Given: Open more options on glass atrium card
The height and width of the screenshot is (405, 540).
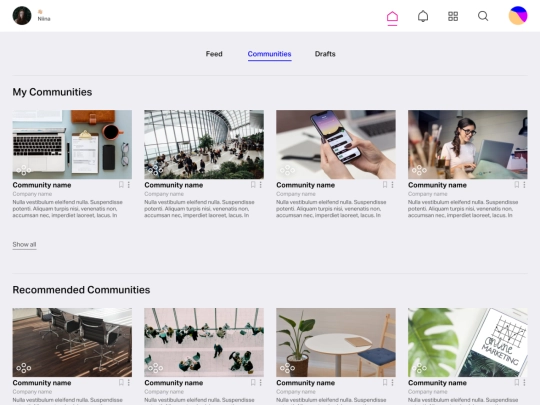Looking at the screenshot, I should pyautogui.click(x=261, y=185).
